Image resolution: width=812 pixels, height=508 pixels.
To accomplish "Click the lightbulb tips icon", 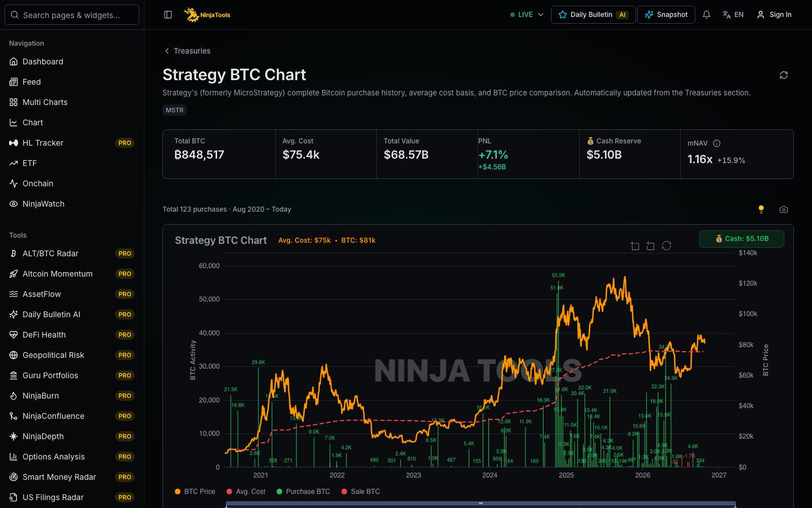I will [x=761, y=209].
